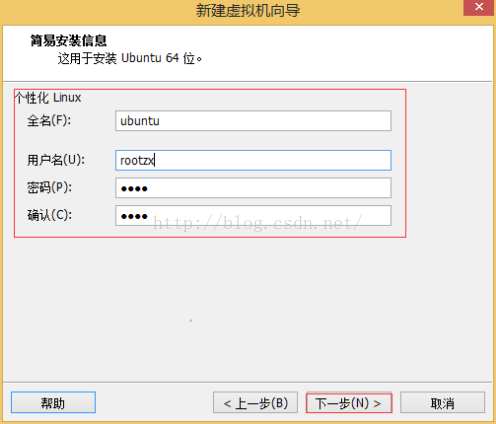Click the 新建虚拟机向导 title bar text
This screenshot has height=424, width=496.
(x=248, y=10)
